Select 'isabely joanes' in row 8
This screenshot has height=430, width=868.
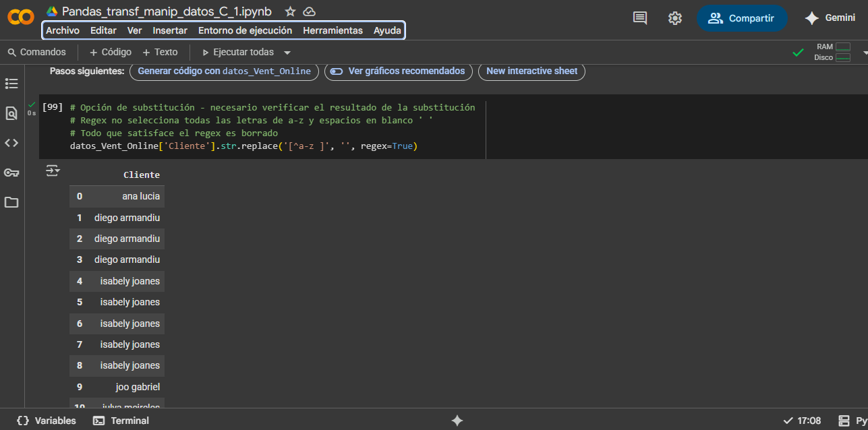point(130,365)
